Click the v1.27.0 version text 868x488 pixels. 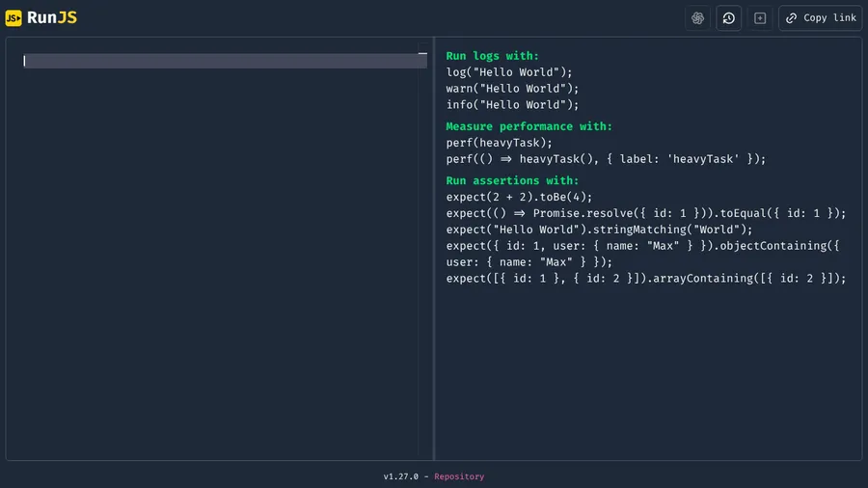pyautogui.click(x=401, y=476)
